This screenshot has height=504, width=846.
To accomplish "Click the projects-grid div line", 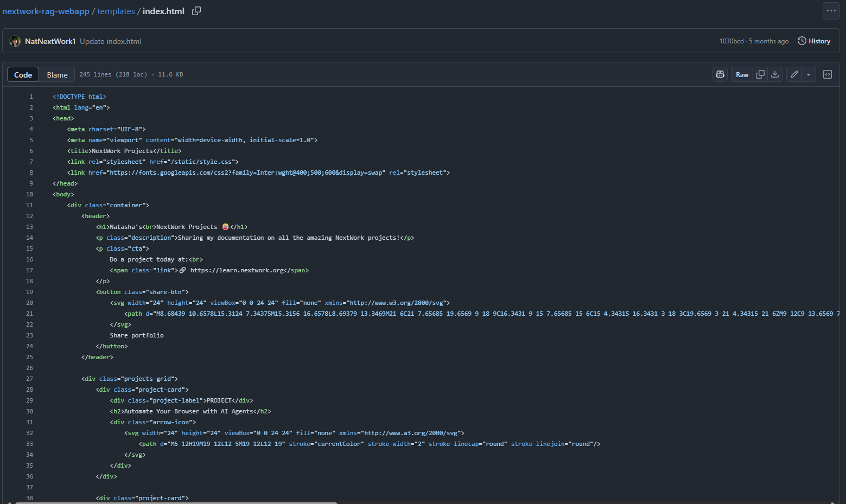I will (130, 379).
